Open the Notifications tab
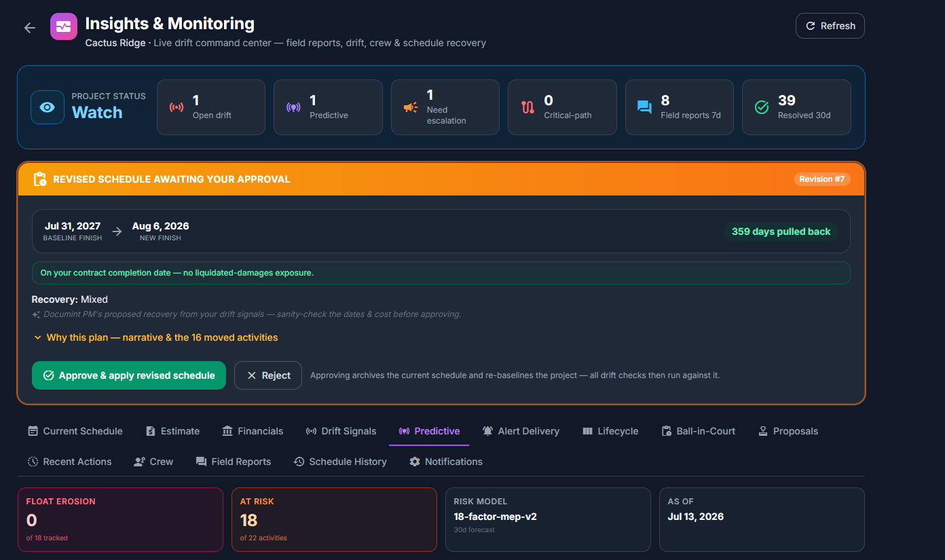The width and height of the screenshot is (945, 560). 446,462
